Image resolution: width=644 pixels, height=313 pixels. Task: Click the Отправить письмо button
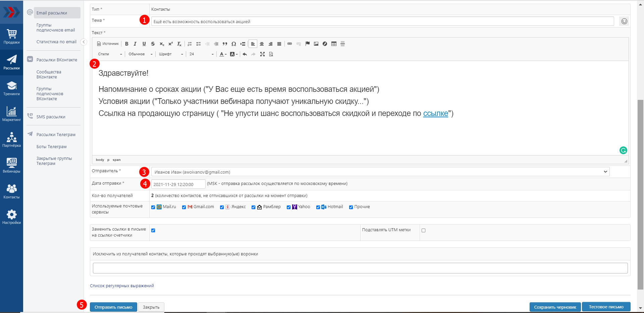coord(113,307)
